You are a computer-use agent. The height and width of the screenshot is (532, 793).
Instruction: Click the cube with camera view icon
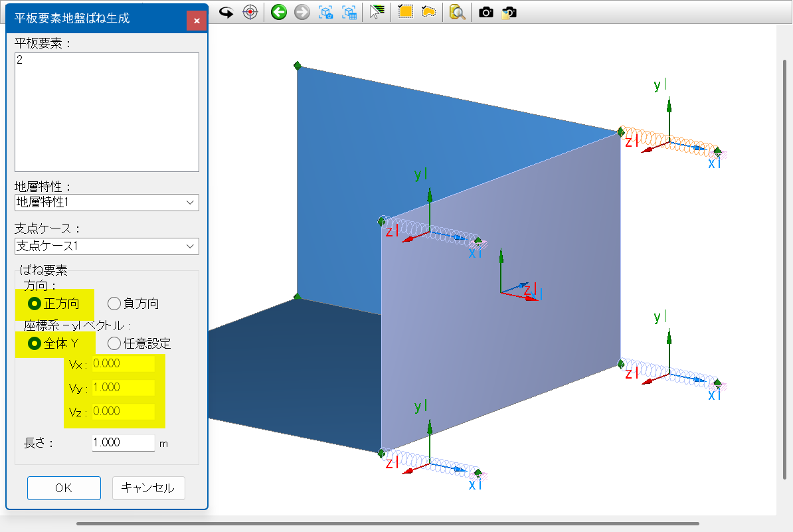coord(326,12)
